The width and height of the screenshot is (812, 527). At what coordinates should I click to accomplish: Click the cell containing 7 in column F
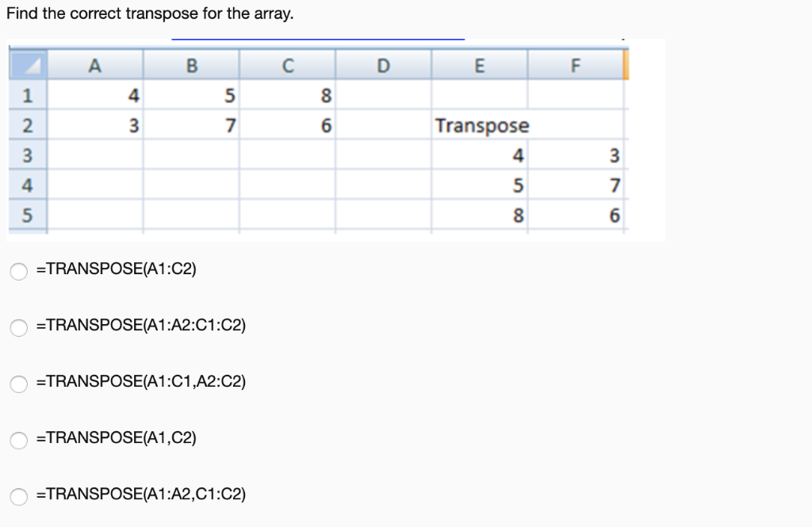pos(576,185)
